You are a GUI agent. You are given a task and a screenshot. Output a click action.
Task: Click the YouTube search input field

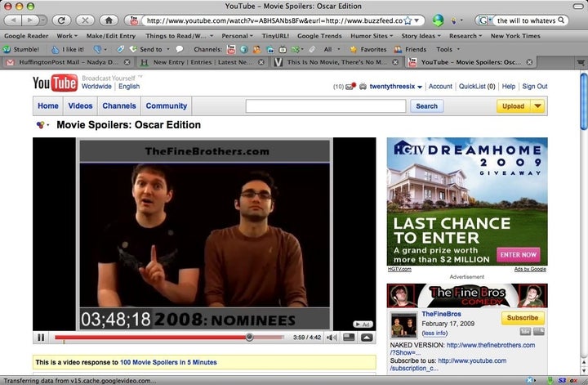[326, 106]
